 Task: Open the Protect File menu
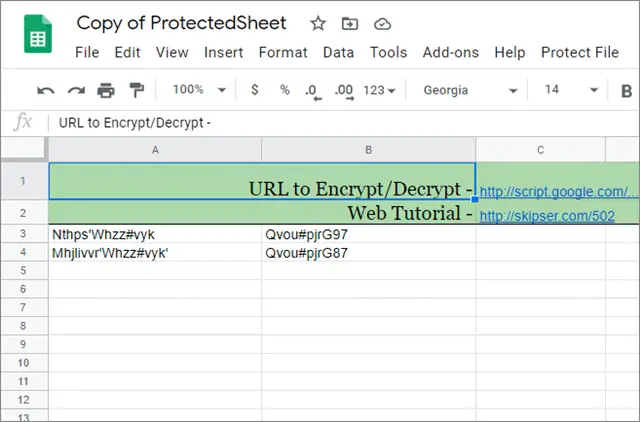coord(580,53)
